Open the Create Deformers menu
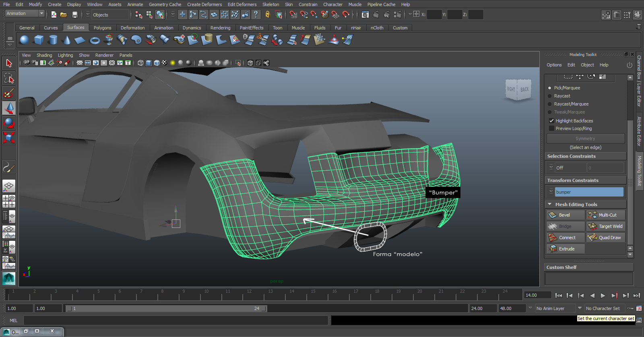Image resolution: width=644 pixels, height=337 pixels. (x=204, y=4)
